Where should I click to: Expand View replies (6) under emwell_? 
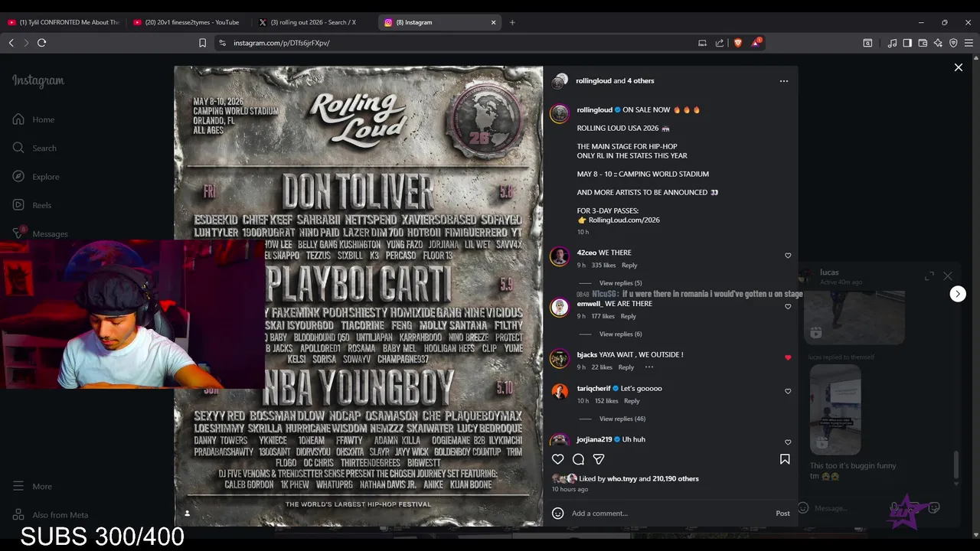point(620,334)
